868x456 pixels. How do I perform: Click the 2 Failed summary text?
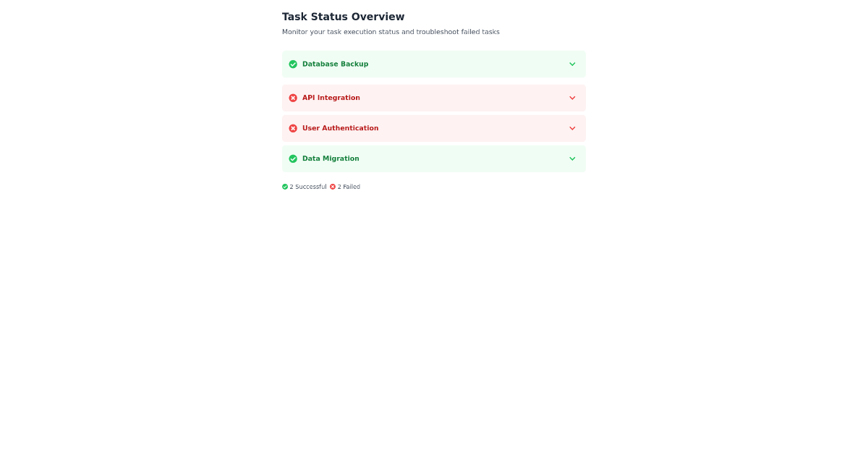349,187
